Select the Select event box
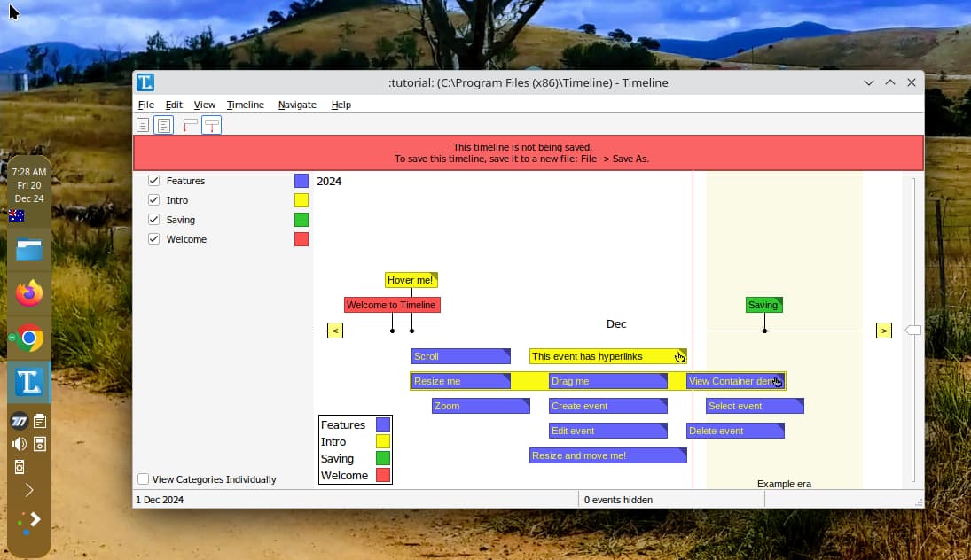Image resolution: width=971 pixels, height=560 pixels. click(755, 406)
